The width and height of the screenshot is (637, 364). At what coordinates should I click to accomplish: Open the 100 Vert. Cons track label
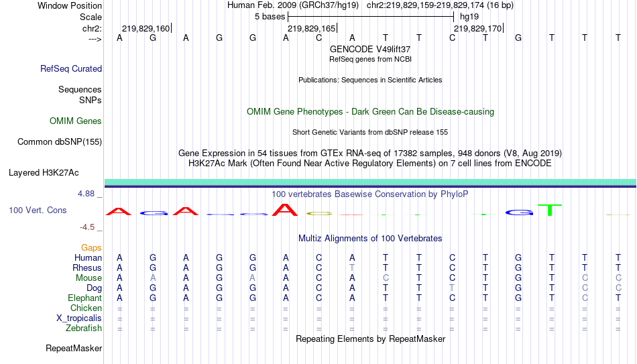pos(38,210)
